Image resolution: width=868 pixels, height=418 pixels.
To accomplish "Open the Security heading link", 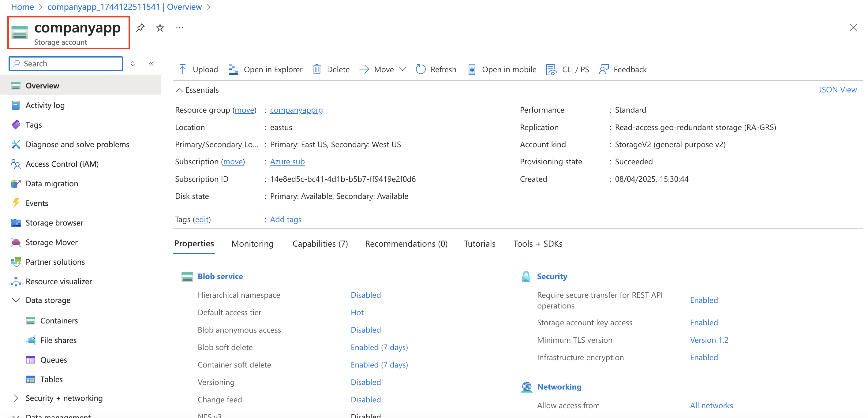I will click(x=552, y=276).
